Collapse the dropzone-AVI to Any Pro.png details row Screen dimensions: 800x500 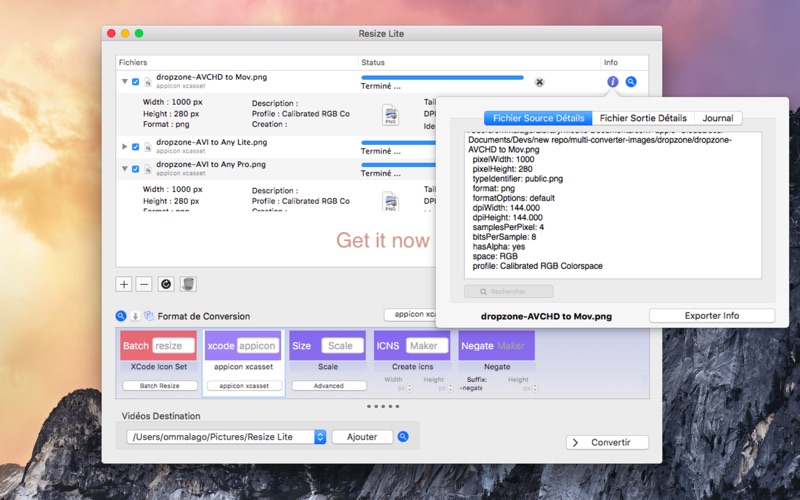tap(124, 169)
